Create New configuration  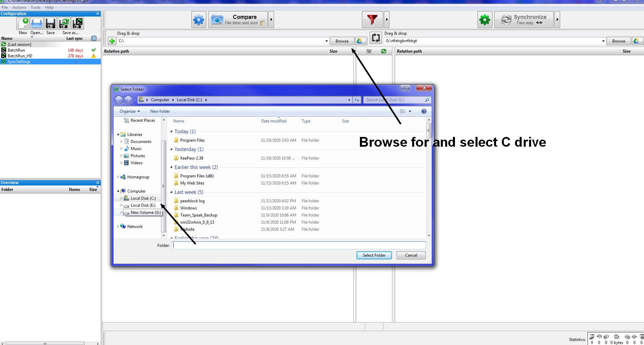click(23, 23)
